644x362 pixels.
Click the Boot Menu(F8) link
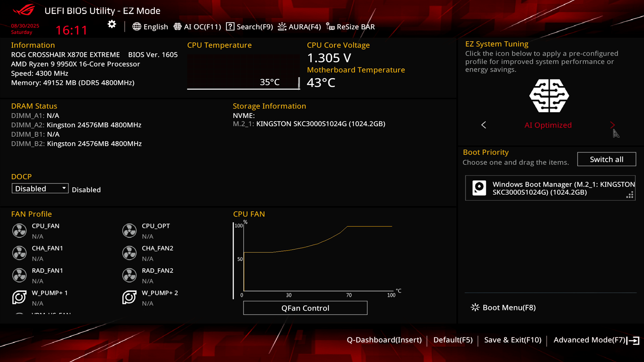[503, 307]
